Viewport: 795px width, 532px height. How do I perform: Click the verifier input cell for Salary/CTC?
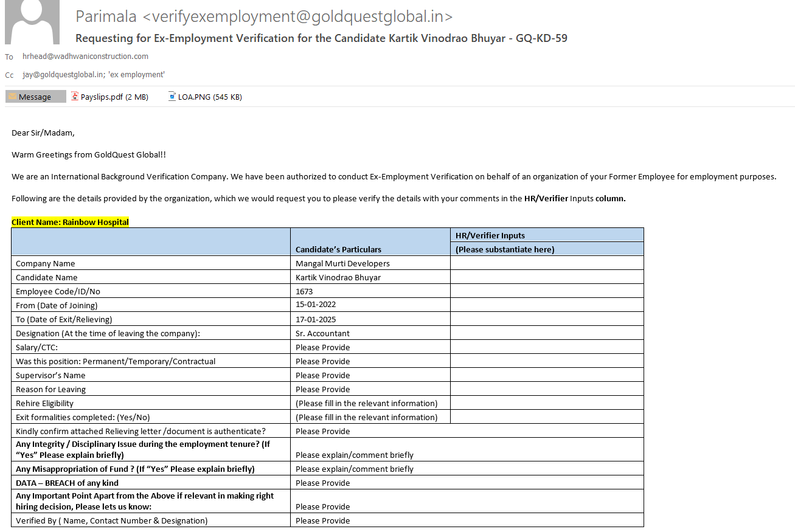click(546, 347)
